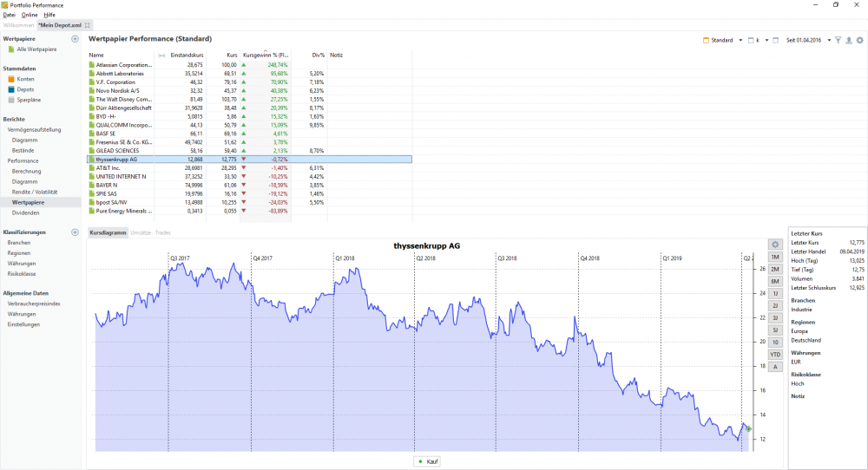Image resolution: width=868 pixels, height=470 pixels.
Task: Select the BAYER N row
Action: [250, 186]
